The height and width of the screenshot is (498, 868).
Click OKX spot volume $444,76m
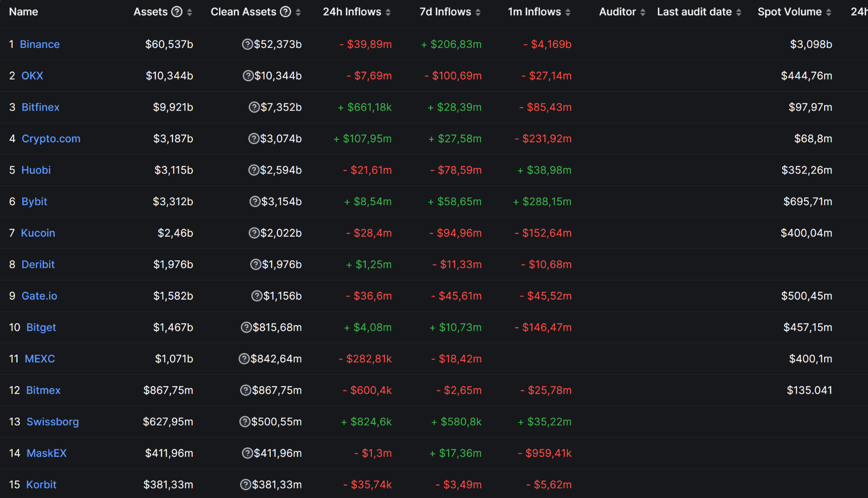tap(807, 76)
